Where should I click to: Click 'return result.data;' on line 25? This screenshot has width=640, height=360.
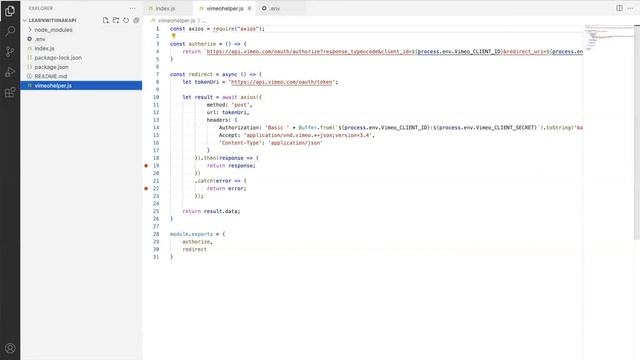(x=211, y=211)
